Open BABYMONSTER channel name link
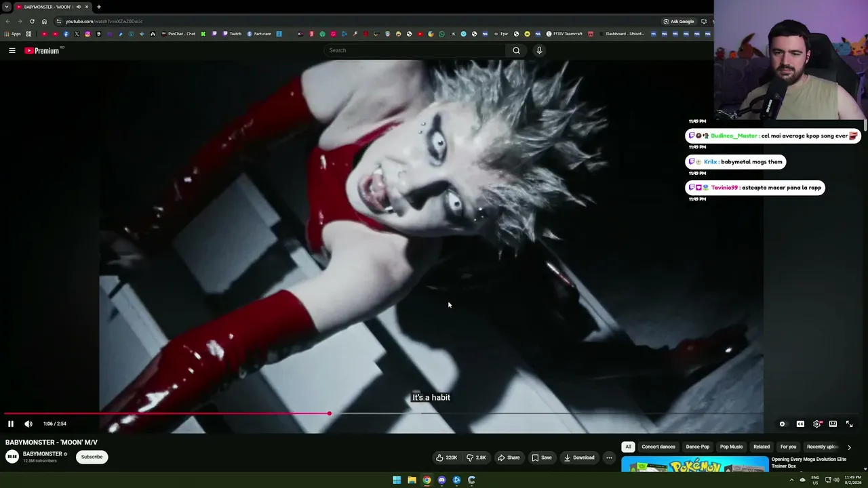Viewport: 868px width, 488px height. [x=43, y=454]
